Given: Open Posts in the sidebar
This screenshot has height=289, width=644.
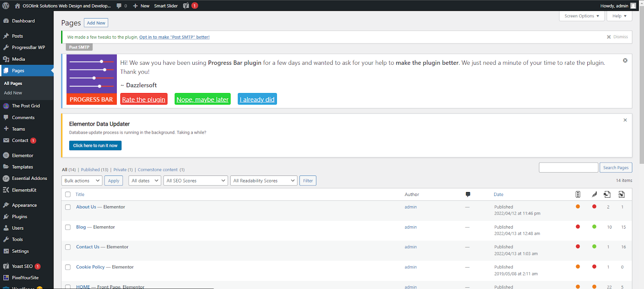Looking at the screenshot, I should click(x=17, y=36).
